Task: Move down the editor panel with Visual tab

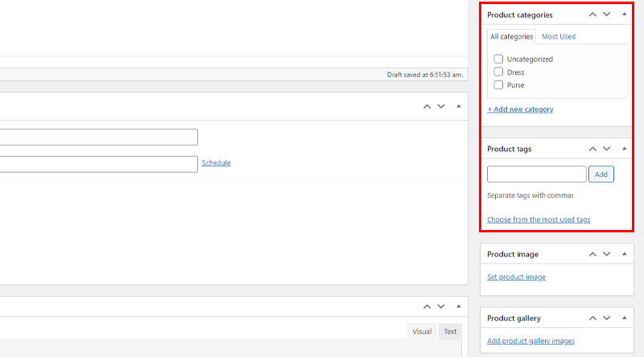Action: pyautogui.click(x=441, y=306)
